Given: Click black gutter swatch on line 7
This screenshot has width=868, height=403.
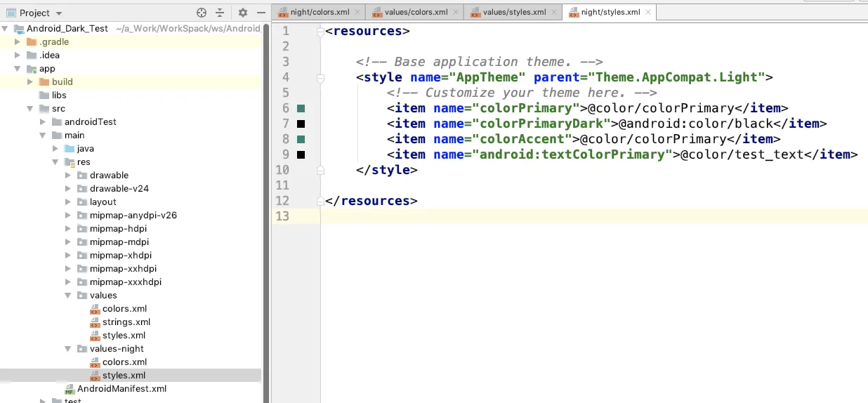Looking at the screenshot, I should pos(301,124).
